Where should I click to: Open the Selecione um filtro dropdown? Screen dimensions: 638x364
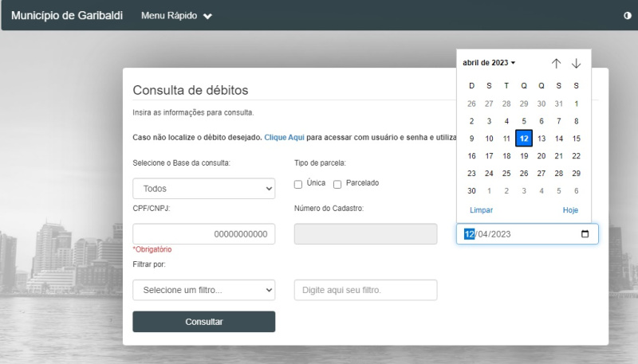204,290
